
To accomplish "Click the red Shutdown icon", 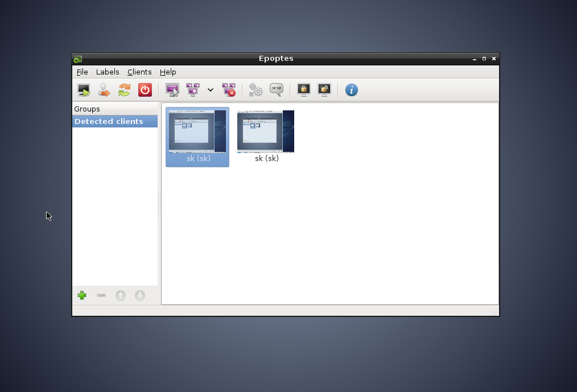I will tap(145, 90).
